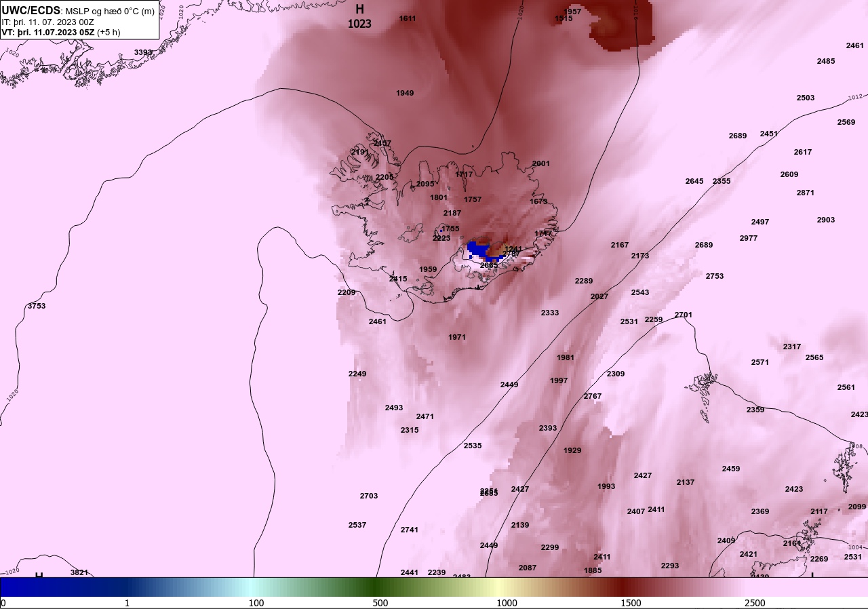Click the 2309 height value
Screen dimensions: 868x609
616,374
